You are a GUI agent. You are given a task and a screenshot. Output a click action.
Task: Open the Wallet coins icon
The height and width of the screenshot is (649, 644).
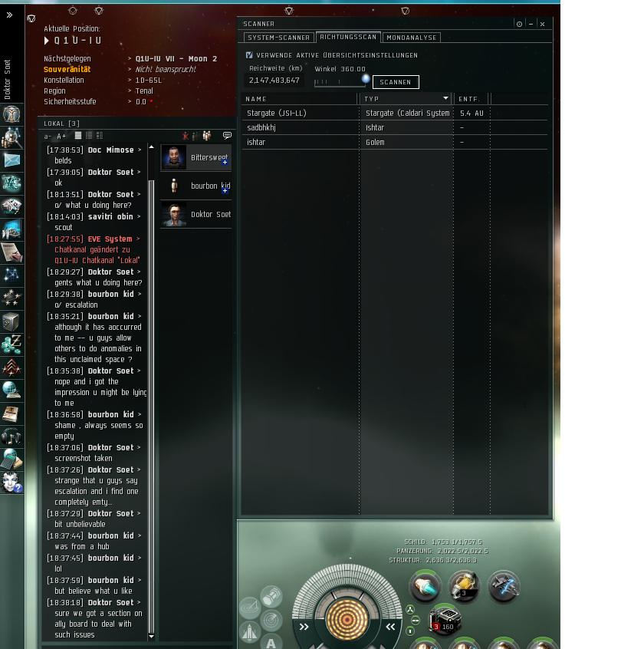tap(11, 344)
